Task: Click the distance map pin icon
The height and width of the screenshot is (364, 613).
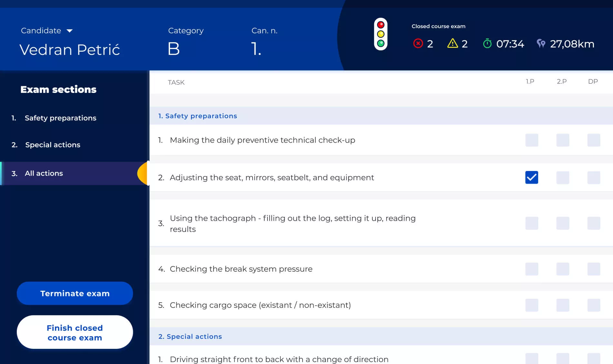Action: 541,43
